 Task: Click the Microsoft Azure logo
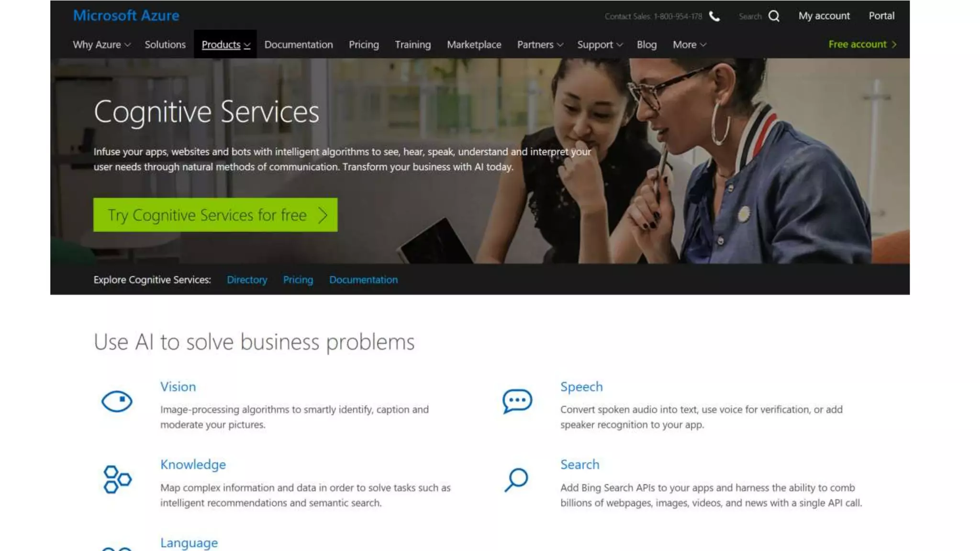click(x=126, y=16)
